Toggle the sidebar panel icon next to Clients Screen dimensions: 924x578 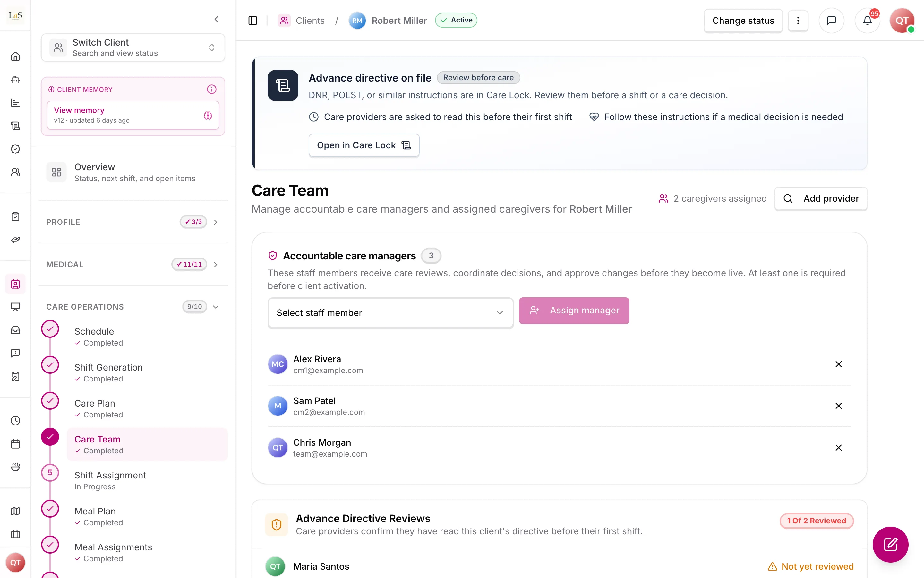tap(253, 20)
